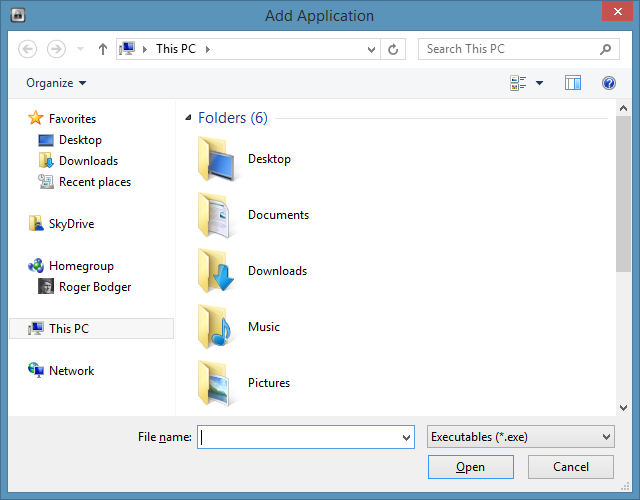Select Network in the navigation pane
Viewport: 640px width, 500px height.
(71, 370)
